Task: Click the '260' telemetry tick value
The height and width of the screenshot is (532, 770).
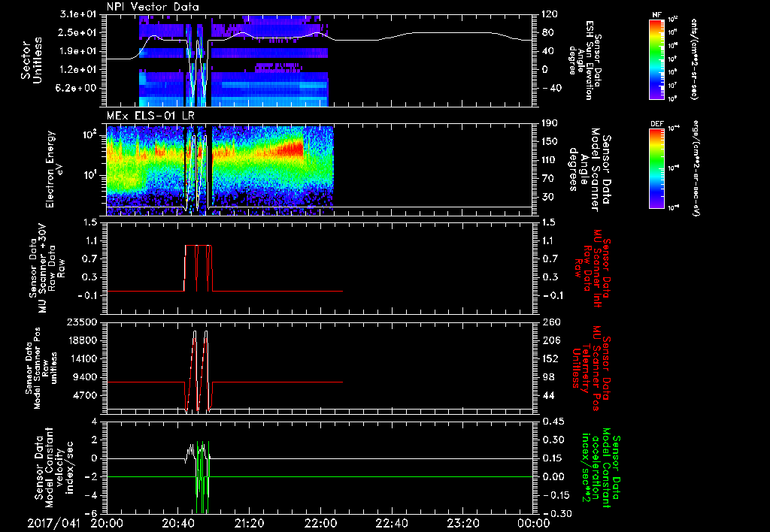Action: [x=550, y=322]
